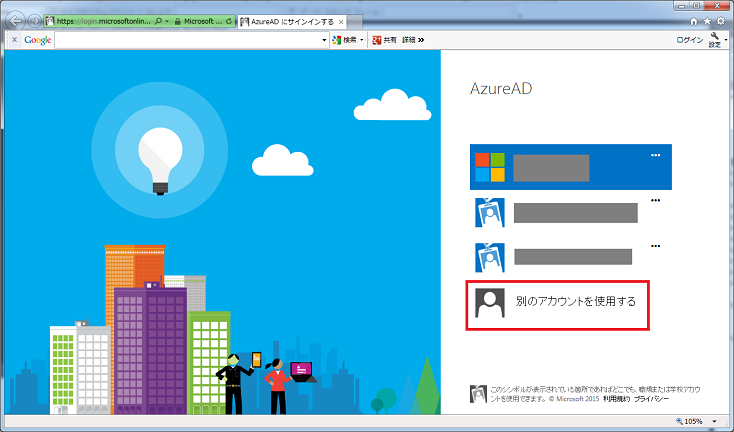The image size is (734, 432).
Task: Click the address bar URL field
Action: [x=104, y=21]
